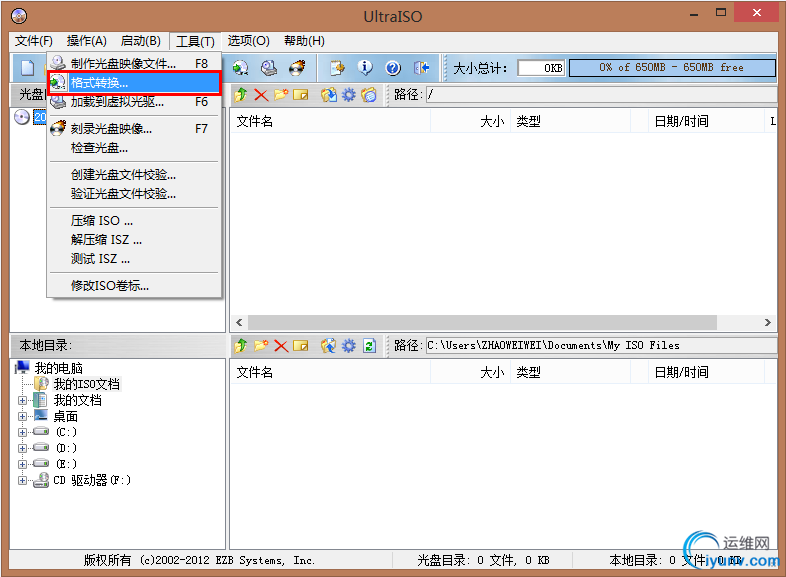Click New Folder icon in disc pane toolbar

click(x=281, y=94)
